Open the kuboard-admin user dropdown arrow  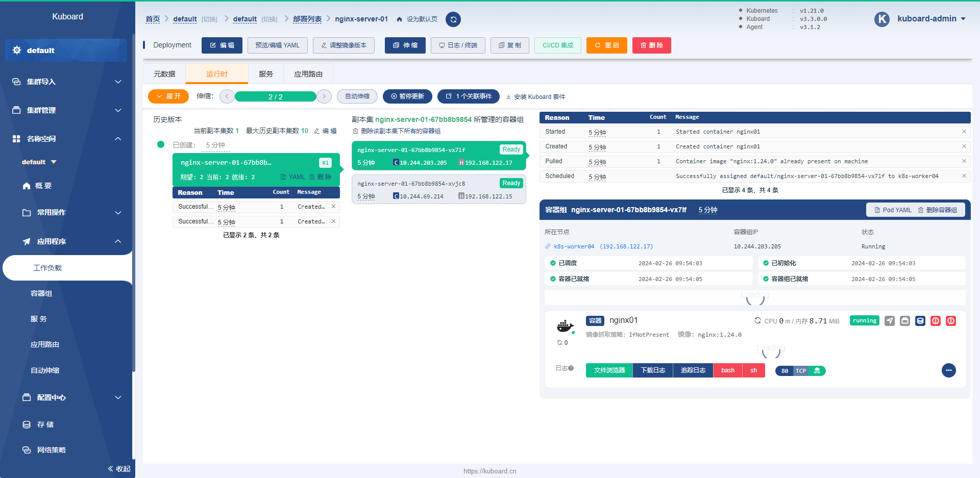[x=963, y=19]
